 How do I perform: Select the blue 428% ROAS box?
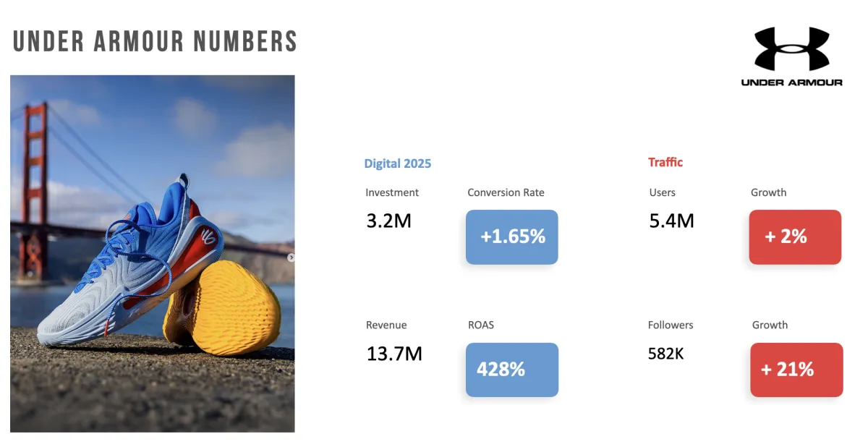[x=512, y=370]
